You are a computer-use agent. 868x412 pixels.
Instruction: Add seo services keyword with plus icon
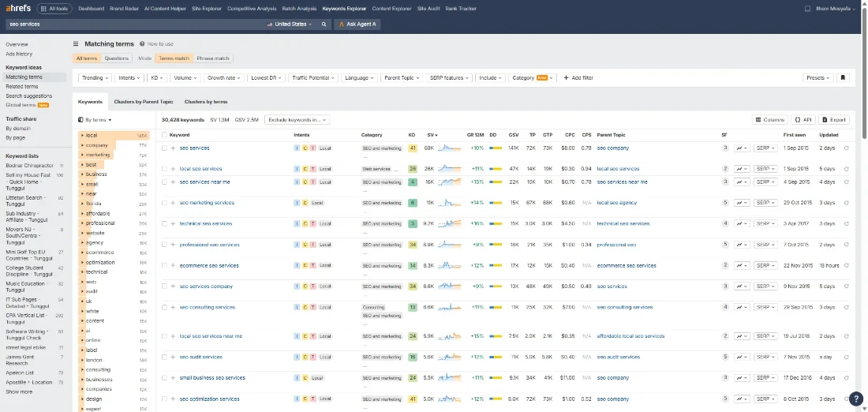click(x=174, y=148)
